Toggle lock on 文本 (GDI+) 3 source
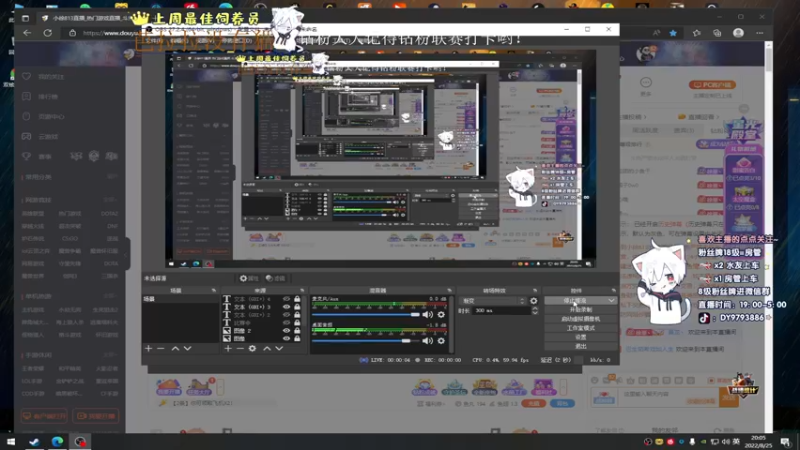800x450 pixels. coord(297,307)
